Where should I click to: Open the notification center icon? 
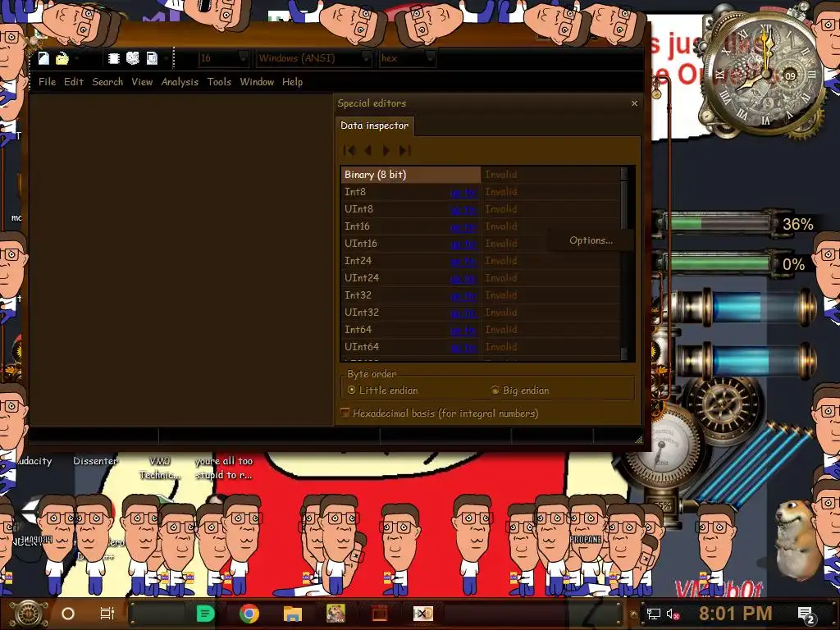click(x=806, y=615)
